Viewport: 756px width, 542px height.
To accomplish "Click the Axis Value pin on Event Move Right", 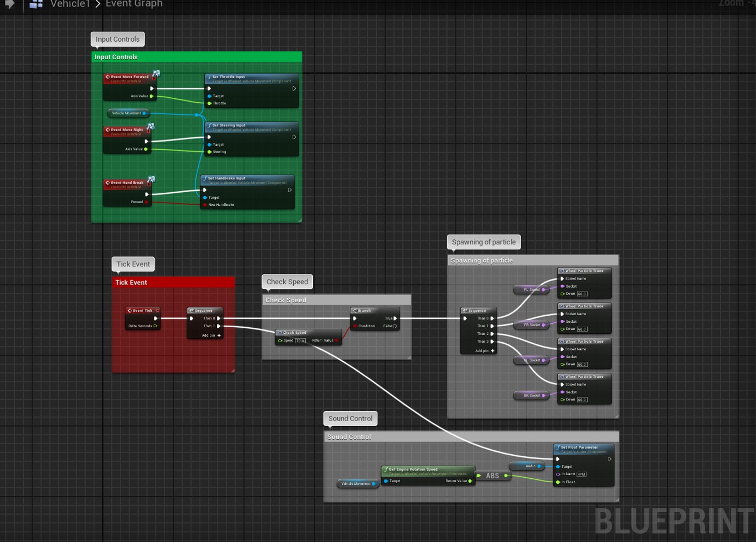I will 146,149.
